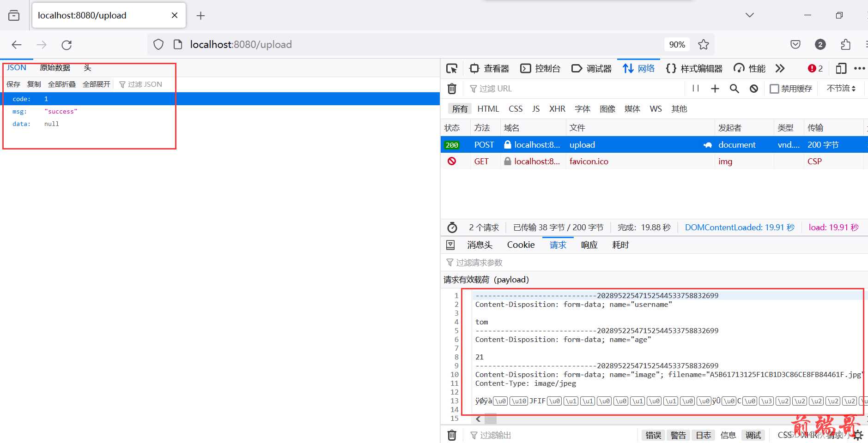Bookmark this page with the star icon
The width and height of the screenshot is (868, 443).
click(x=704, y=45)
